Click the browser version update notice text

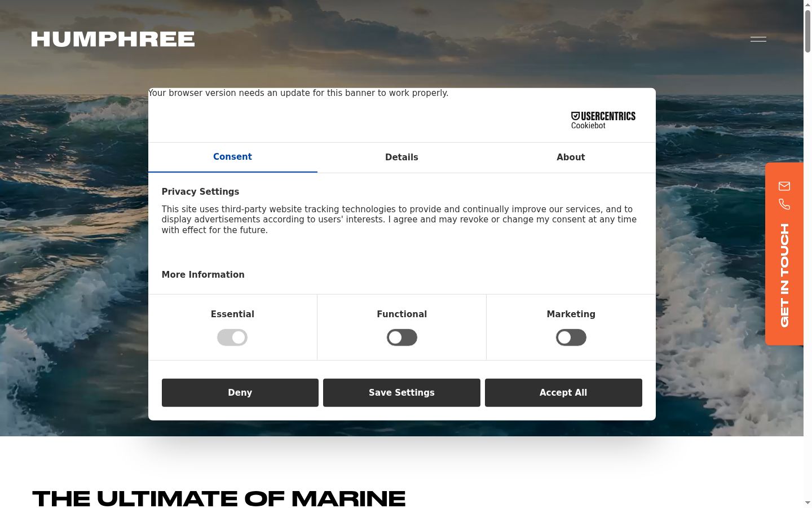(x=298, y=93)
